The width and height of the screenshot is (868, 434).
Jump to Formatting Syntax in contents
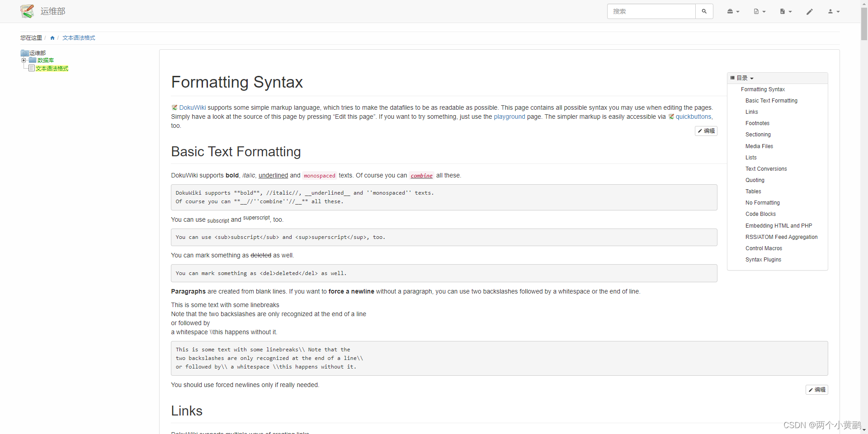[x=763, y=89]
